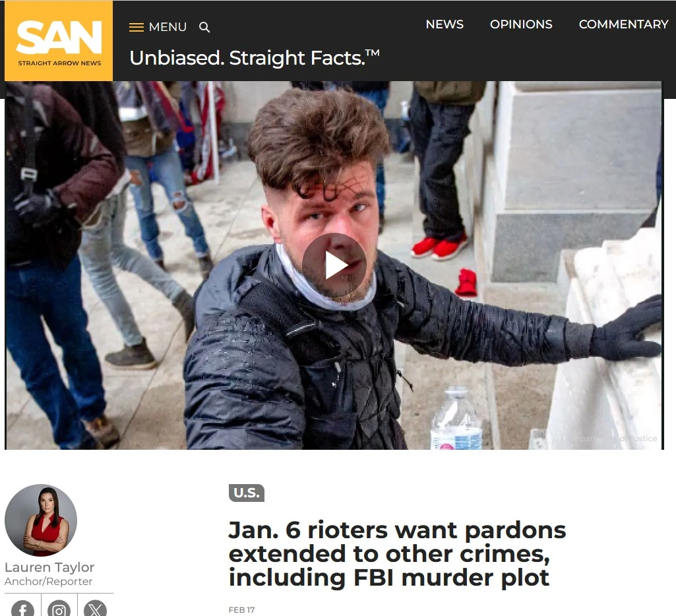676x616 pixels.
Task: Open Lauren Taylor's X profile icon
Action: [95, 609]
